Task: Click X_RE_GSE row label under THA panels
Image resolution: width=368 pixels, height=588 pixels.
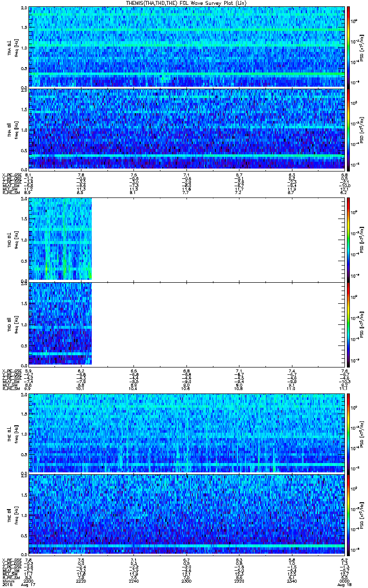Action: pyautogui.click(x=11, y=175)
